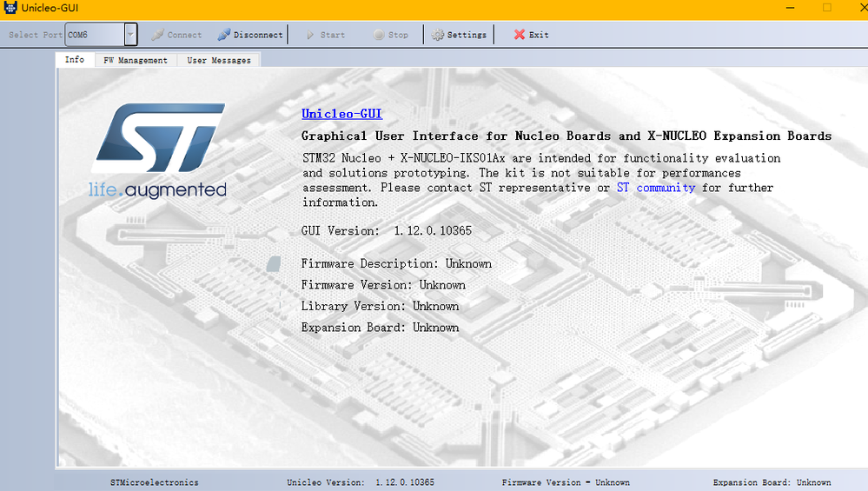Click the Firmware Description: Unknown line

tap(396, 263)
